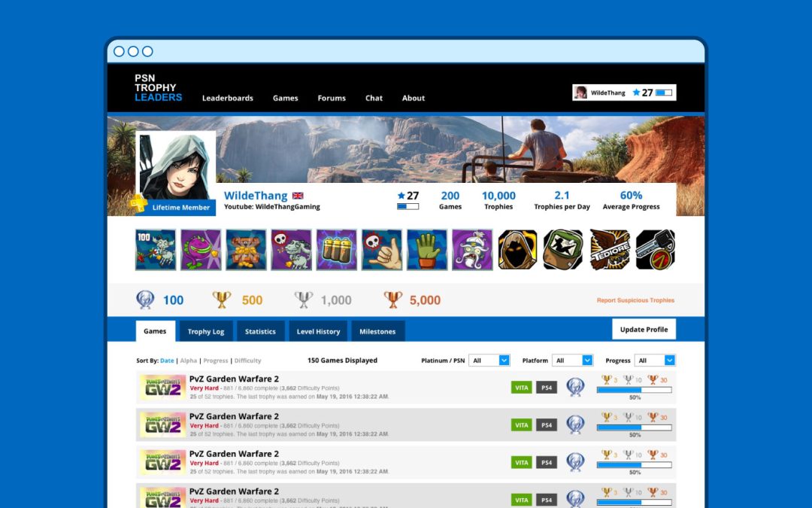Open the Tediore eagle trophy icon
Screen dimensions: 812x508
click(610, 250)
